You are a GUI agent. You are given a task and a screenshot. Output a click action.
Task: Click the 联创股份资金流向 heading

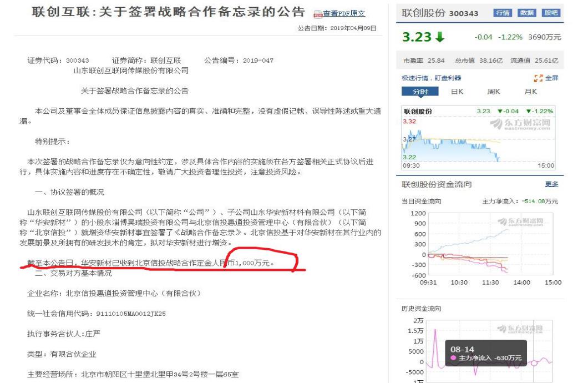(x=437, y=184)
